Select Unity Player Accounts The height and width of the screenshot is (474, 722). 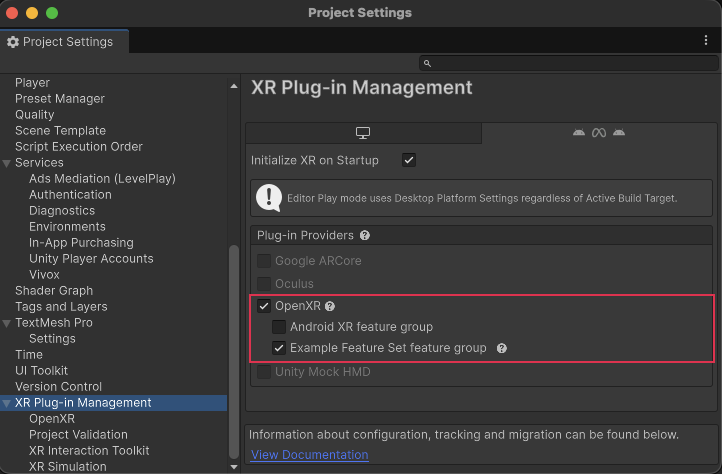point(91,259)
